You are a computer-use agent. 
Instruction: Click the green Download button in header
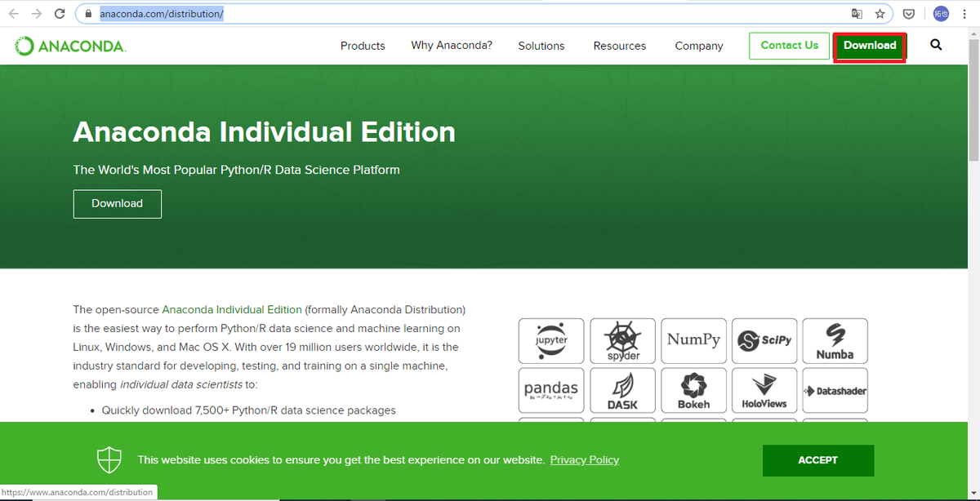(870, 46)
